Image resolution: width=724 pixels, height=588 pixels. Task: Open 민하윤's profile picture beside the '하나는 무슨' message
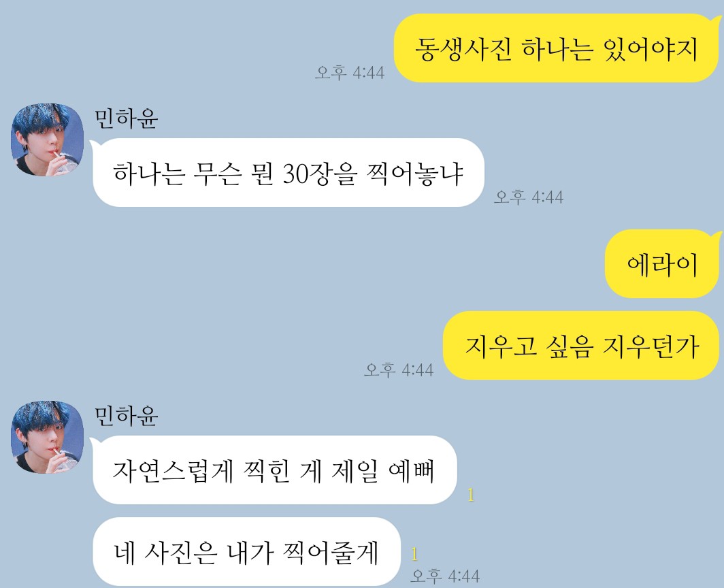(x=47, y=140)
